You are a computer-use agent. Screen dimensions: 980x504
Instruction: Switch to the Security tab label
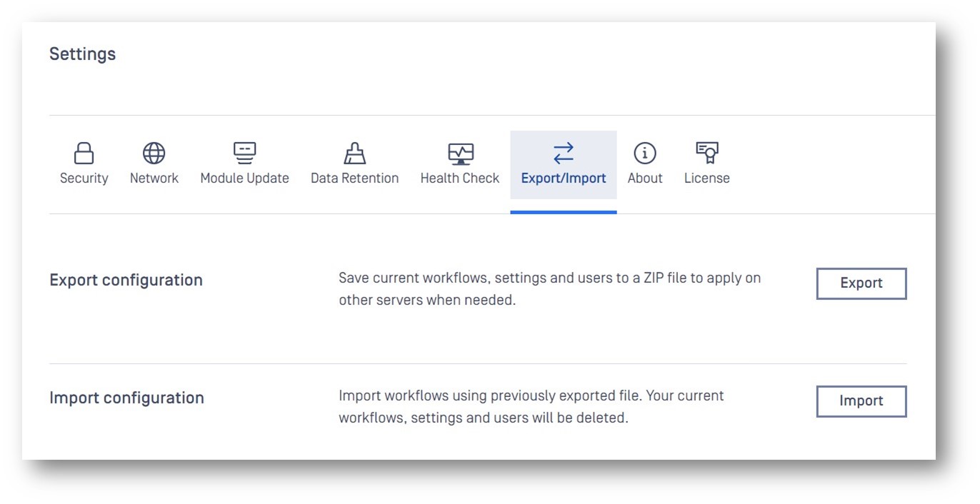coord(84,178)
